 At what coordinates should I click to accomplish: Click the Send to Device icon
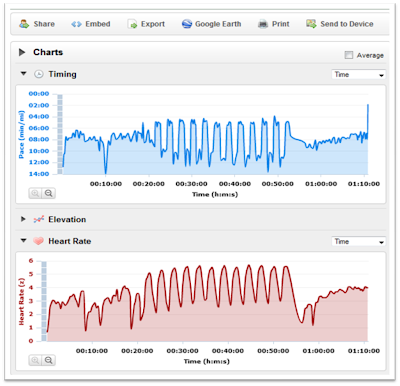(x=311, y=24)
